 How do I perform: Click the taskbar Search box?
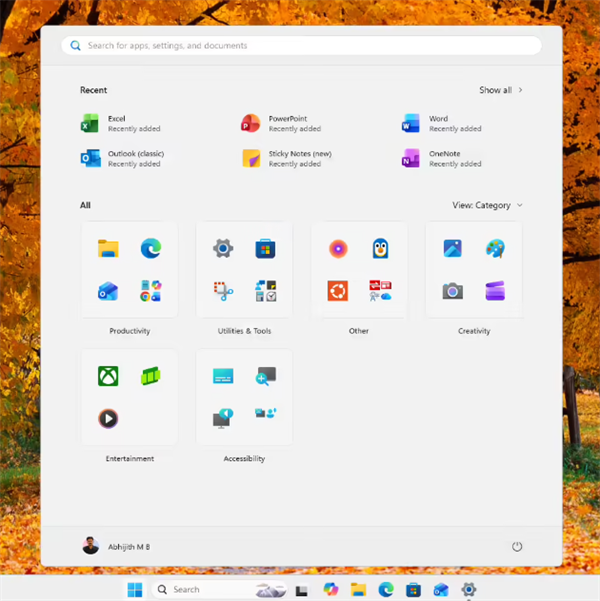[219, 590]
